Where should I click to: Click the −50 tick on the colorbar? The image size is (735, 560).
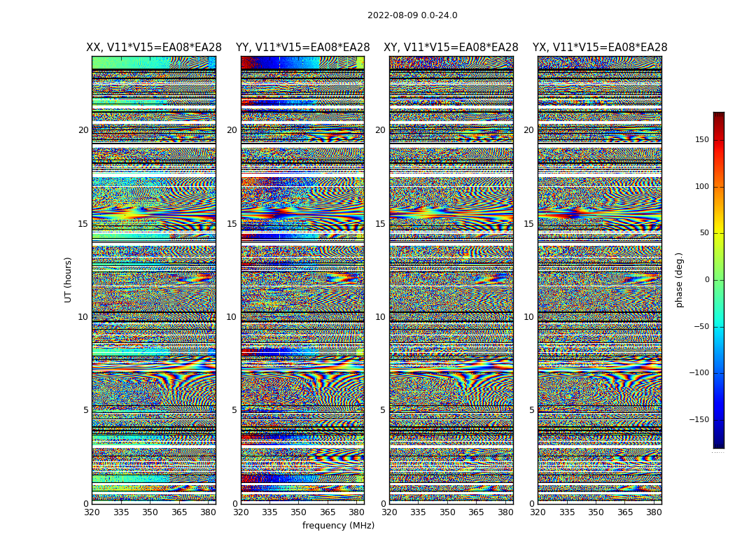click(x=701, y=326)
